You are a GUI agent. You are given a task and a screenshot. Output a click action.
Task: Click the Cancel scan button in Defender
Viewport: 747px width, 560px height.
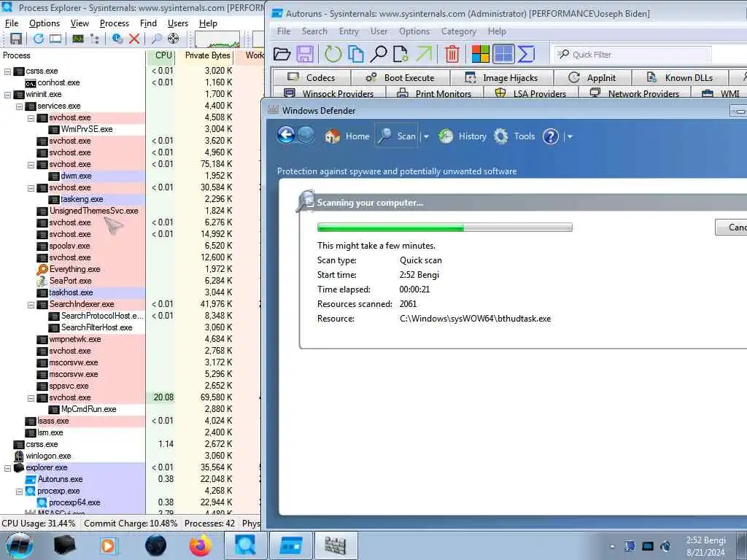(x=731, y=227)
